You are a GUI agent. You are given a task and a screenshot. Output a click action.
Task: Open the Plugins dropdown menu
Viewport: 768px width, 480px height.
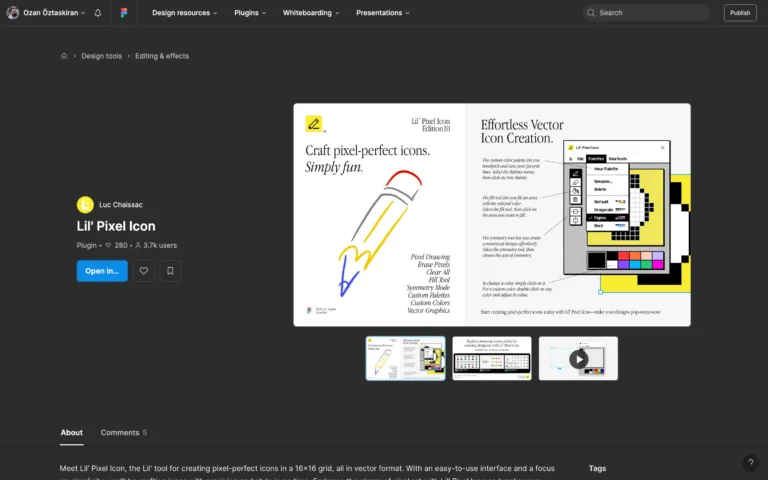pos(250,13)
